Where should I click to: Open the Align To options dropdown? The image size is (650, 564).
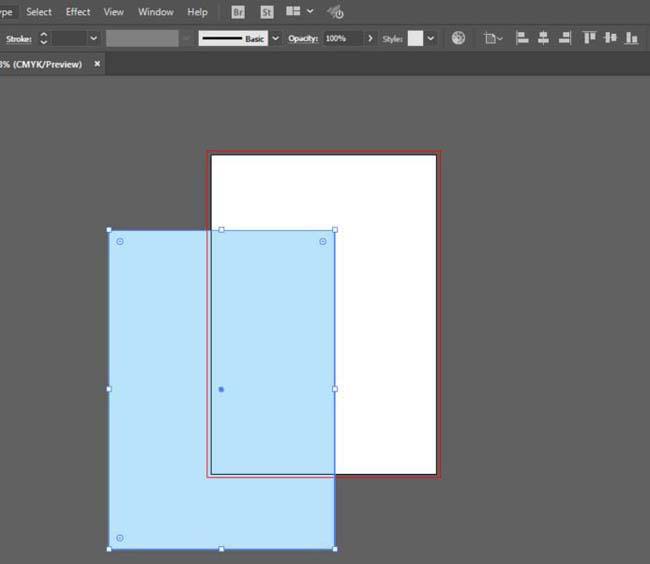point(493,38)
